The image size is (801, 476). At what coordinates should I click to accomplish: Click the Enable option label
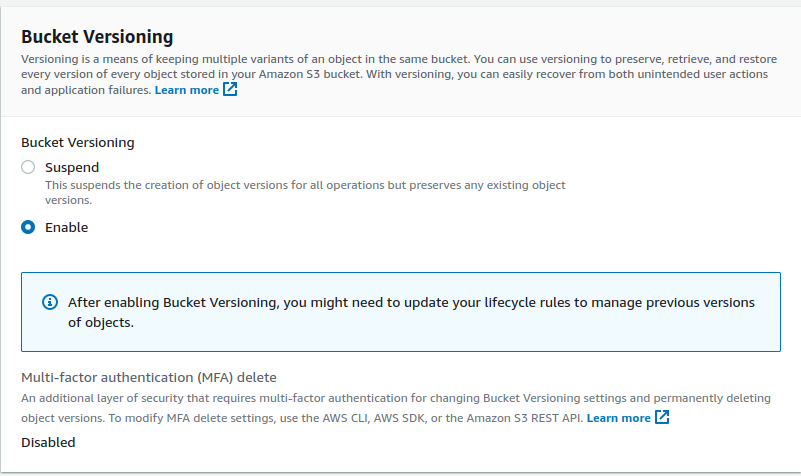(x=66, y=227)
